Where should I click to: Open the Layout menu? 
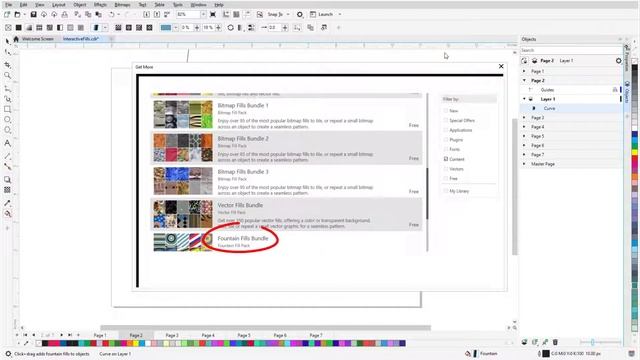pos(59,5)
